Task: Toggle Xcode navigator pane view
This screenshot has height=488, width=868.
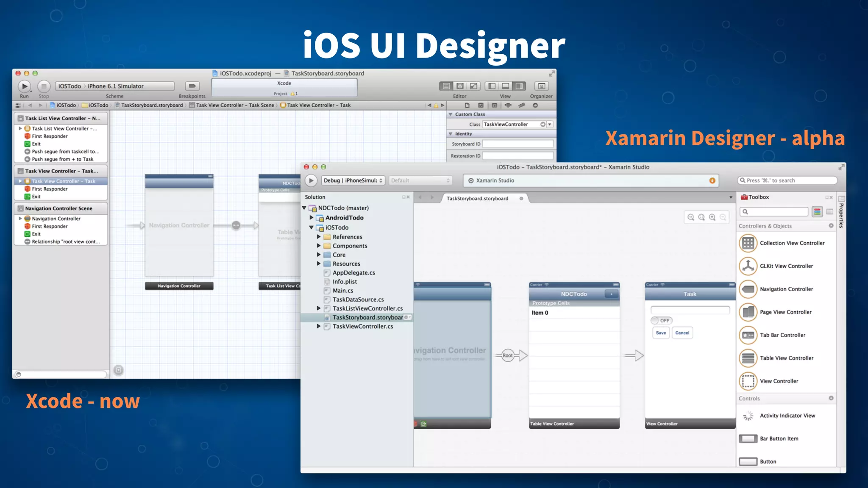Action: tap(492, 86)
